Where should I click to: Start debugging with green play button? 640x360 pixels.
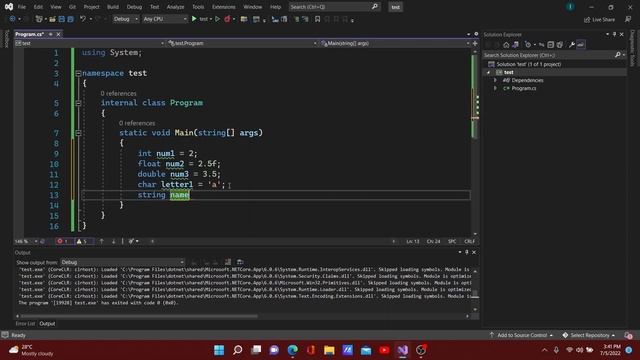pos(194,19)
